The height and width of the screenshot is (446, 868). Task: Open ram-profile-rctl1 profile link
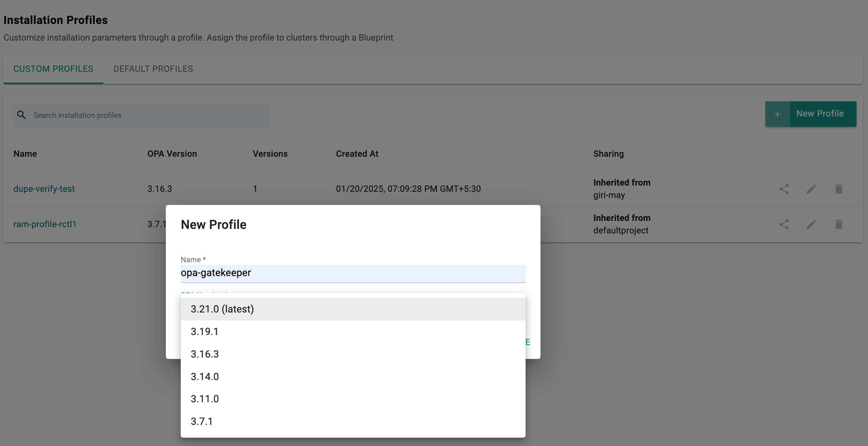tap(45, 224)
